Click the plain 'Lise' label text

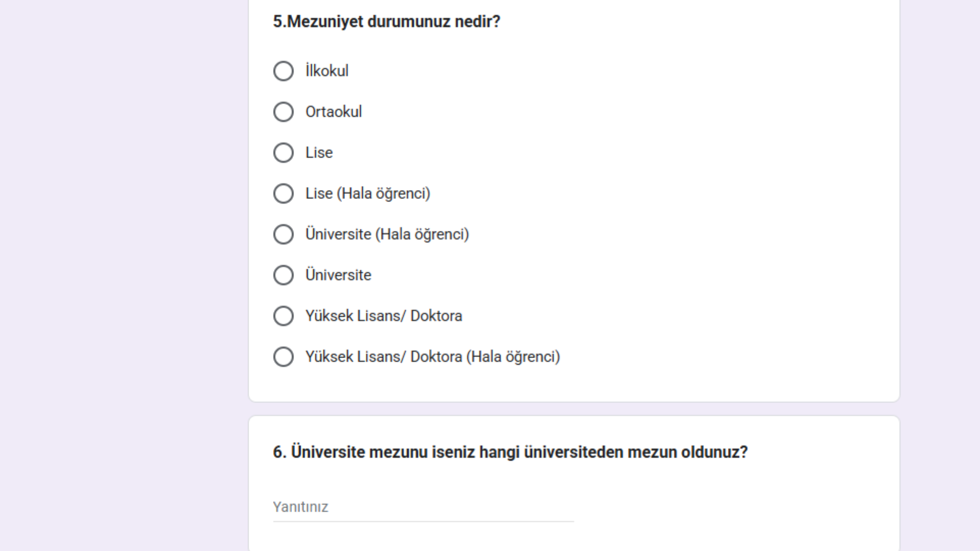319,153
